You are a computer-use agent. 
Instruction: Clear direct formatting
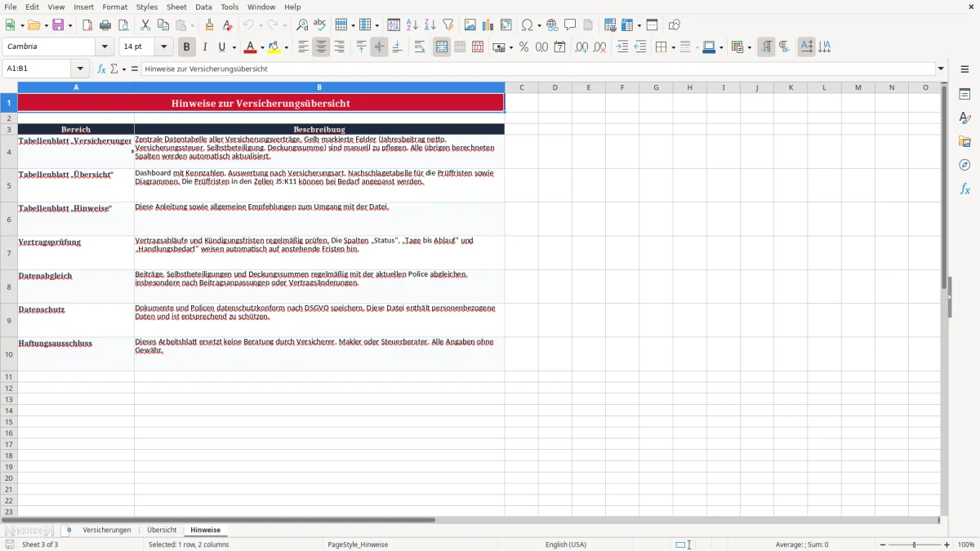pos(228,25)
